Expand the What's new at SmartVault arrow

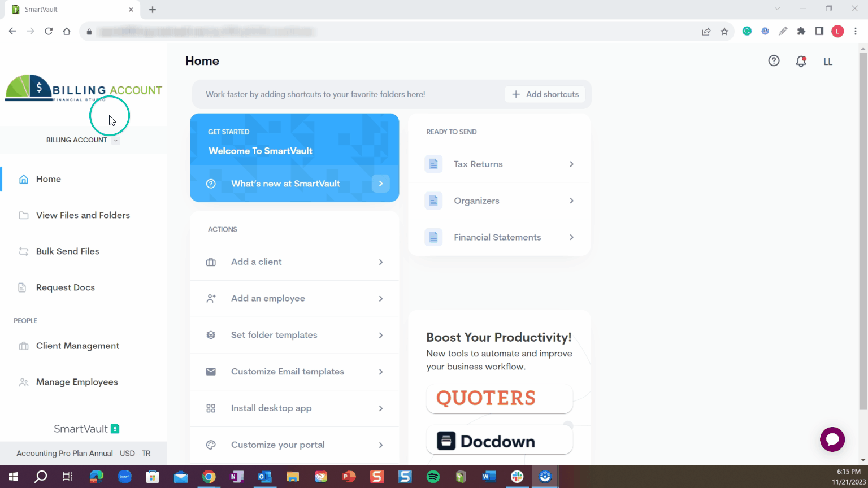point(381,184)
